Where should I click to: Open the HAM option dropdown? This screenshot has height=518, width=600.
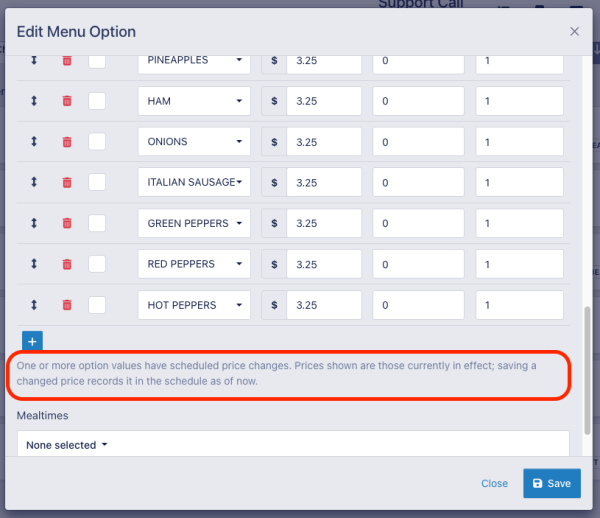tap(194, 101)
